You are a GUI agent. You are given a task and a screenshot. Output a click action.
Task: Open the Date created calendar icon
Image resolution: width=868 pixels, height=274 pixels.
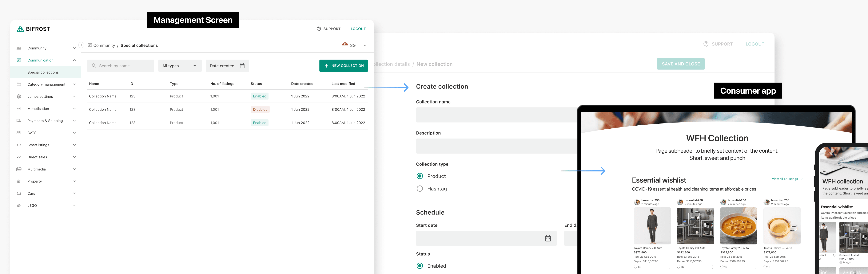point(242,66)
